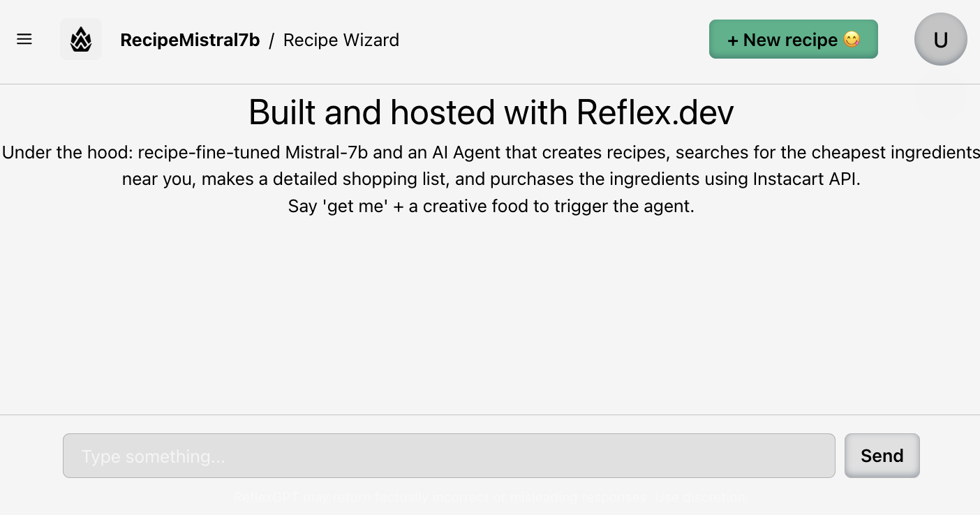Click the 'Say get me' instruction line
Viewport: 980px width, 515px height.
click(491, 206)
